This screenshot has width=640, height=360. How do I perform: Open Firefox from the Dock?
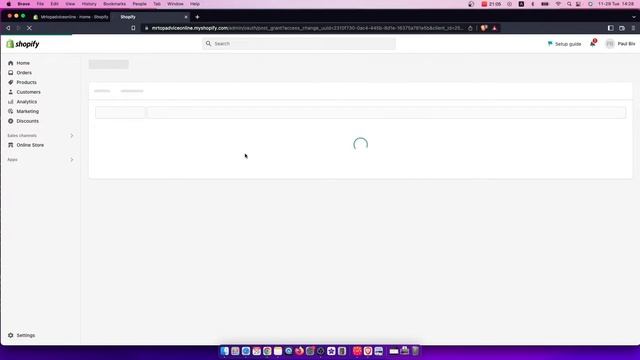point(299,351)
